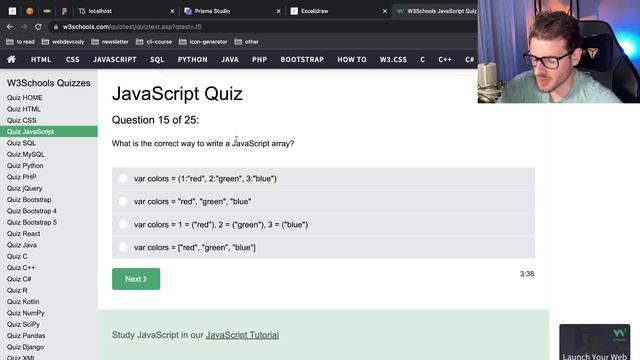
Task: Open W3.CSS in the top navbar
Action: 393,60
